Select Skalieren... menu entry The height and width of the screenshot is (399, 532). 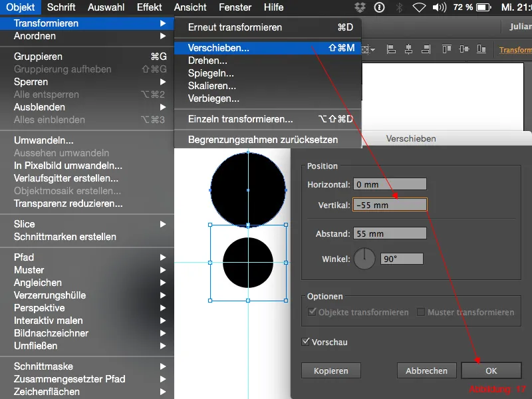(268, 86)
